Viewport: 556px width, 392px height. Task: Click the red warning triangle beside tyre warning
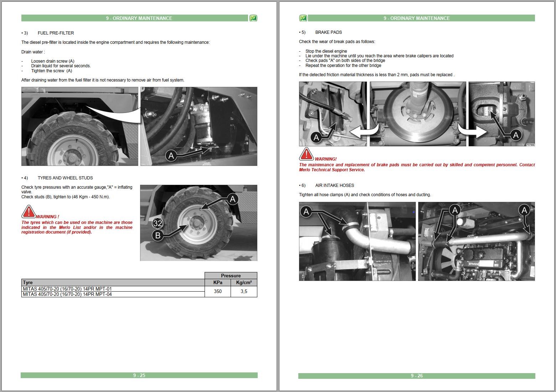(x=29, y=211)
